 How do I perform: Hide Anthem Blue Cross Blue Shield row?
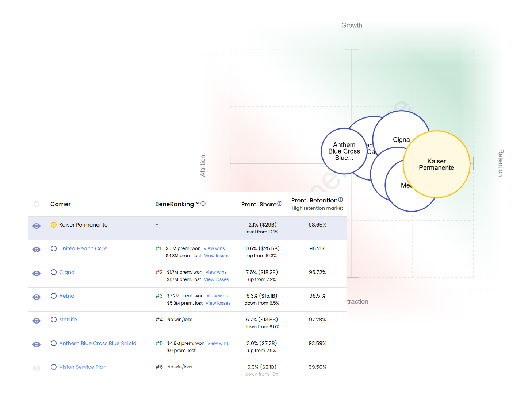pyautogui.click(x=37, y=345)
